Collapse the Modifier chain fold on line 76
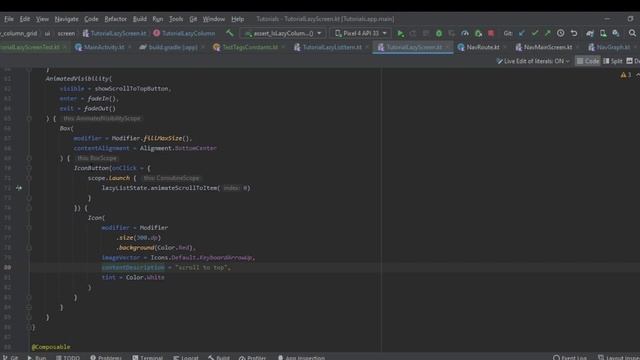 pos(29,228)
